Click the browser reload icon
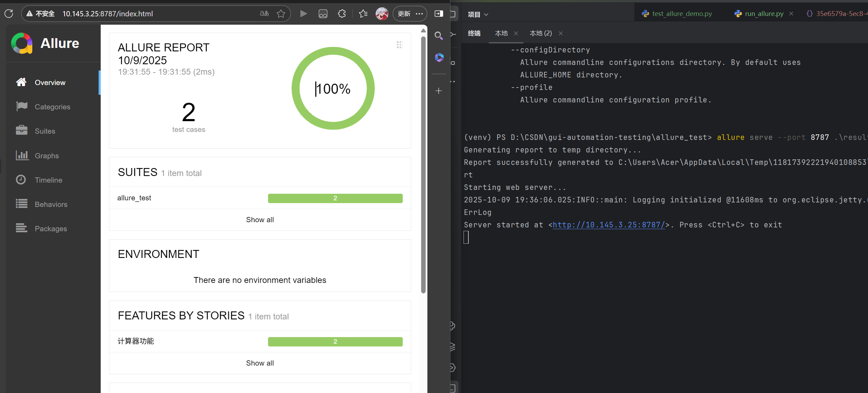This screenshot has width=868, height=393. click(x=9, y=14)
